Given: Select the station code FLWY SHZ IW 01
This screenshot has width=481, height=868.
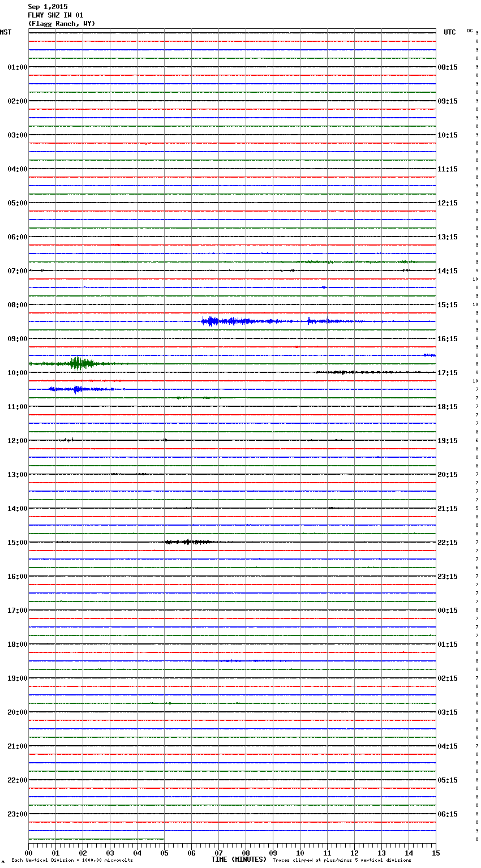Looking at the screenshot, I should point(55,15).
